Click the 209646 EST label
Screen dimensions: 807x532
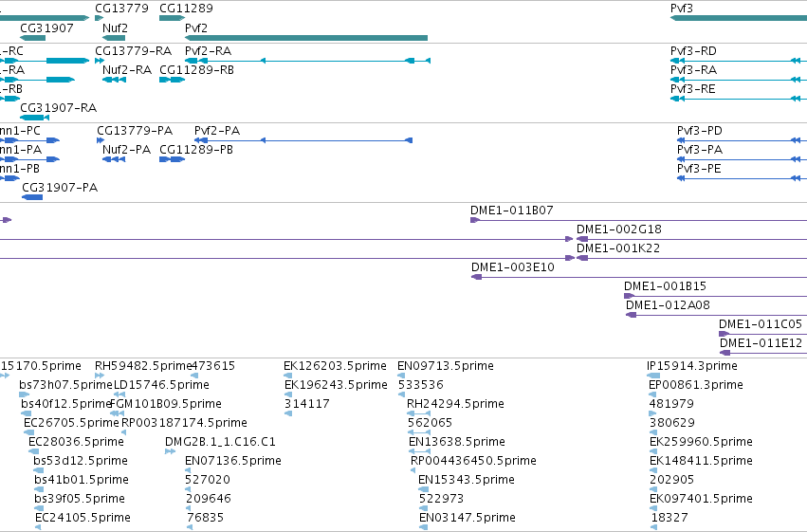coord(208,500)
